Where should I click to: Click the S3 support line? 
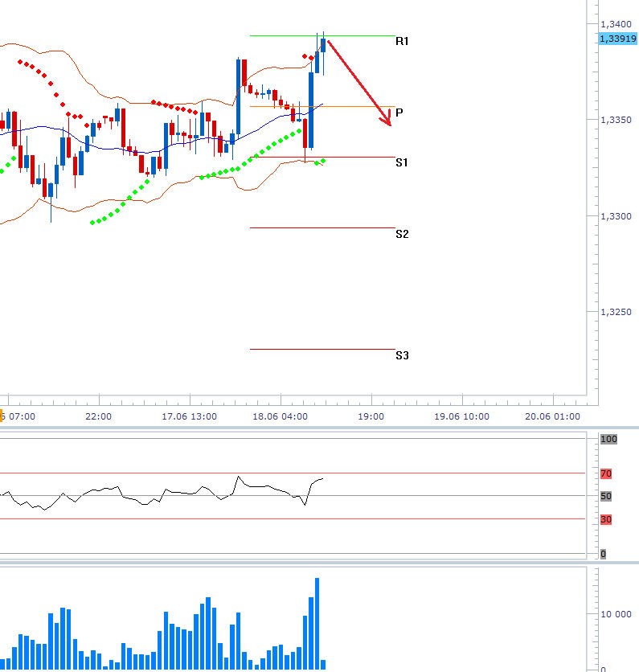(x=322, y=350)
